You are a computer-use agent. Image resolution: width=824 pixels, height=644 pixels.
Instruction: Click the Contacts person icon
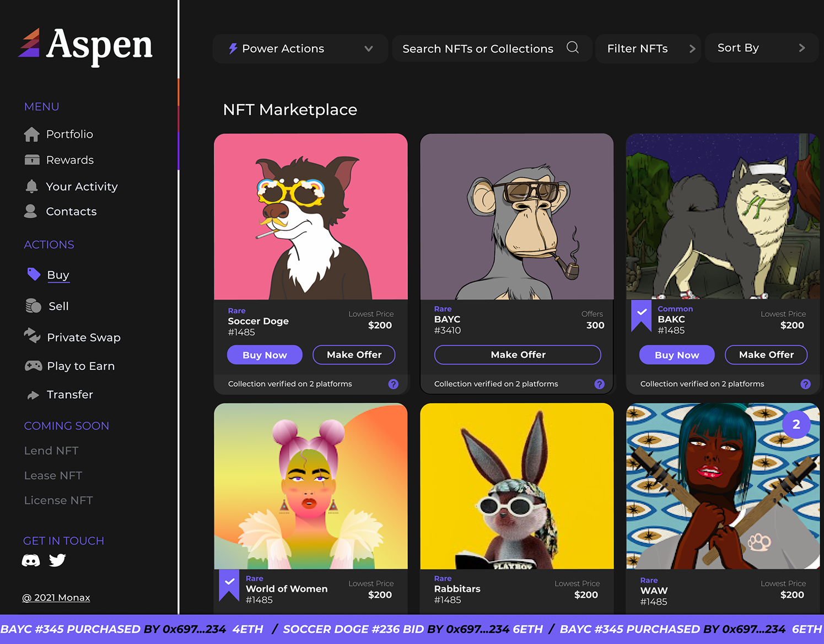(x=31, y=212)
